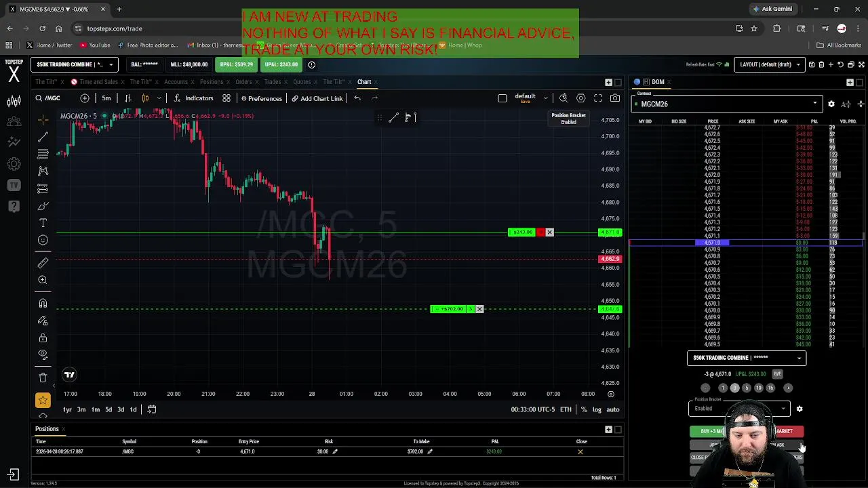This screenshot has width=868, height=488.
Task: Open DOM settings gear icon
Action: click(x=831, y=104)
